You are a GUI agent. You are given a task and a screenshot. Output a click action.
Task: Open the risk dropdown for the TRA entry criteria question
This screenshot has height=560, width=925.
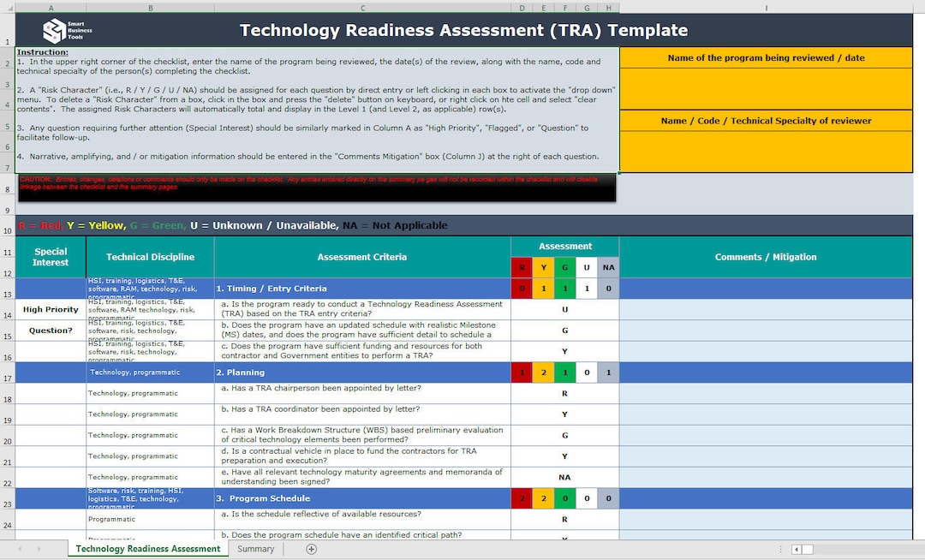[563, 308]
